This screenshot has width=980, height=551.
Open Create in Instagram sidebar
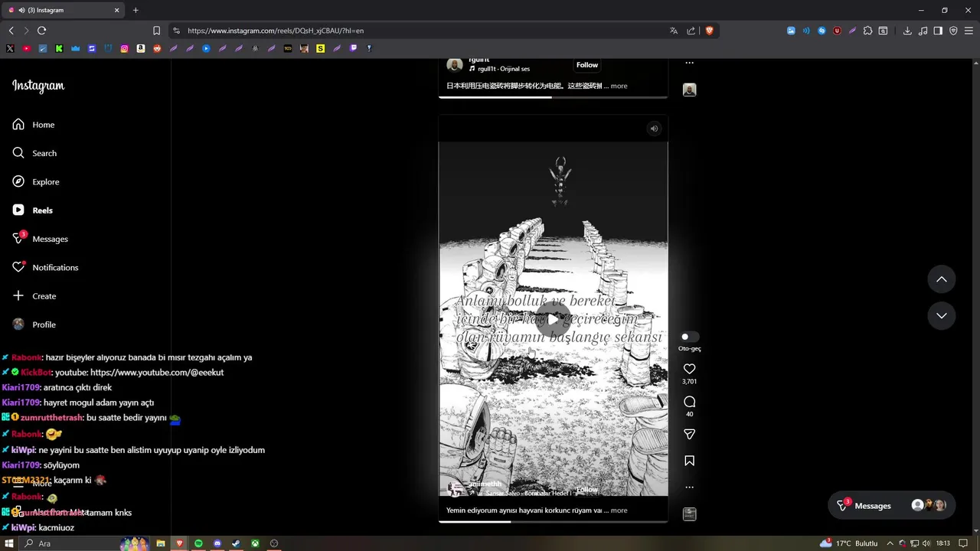34,296
